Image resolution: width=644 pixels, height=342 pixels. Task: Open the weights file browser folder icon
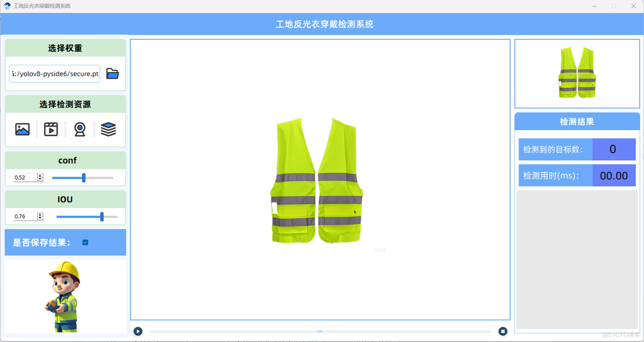click(113, 74)
